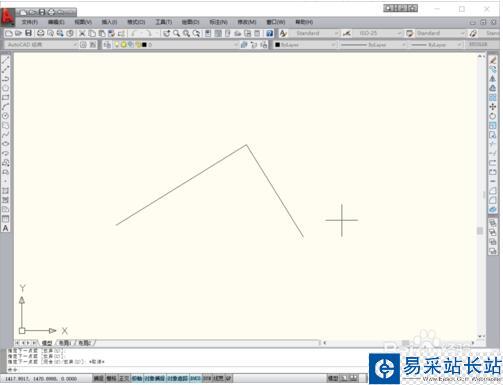This screenshot has width=503, height=385.
Task: Click the Explode modify tool
Action: coord(493,210)
